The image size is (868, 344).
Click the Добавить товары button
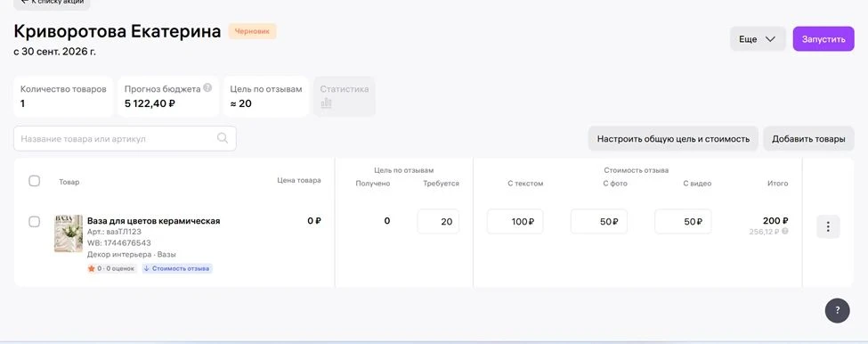[x=808, y=139]
